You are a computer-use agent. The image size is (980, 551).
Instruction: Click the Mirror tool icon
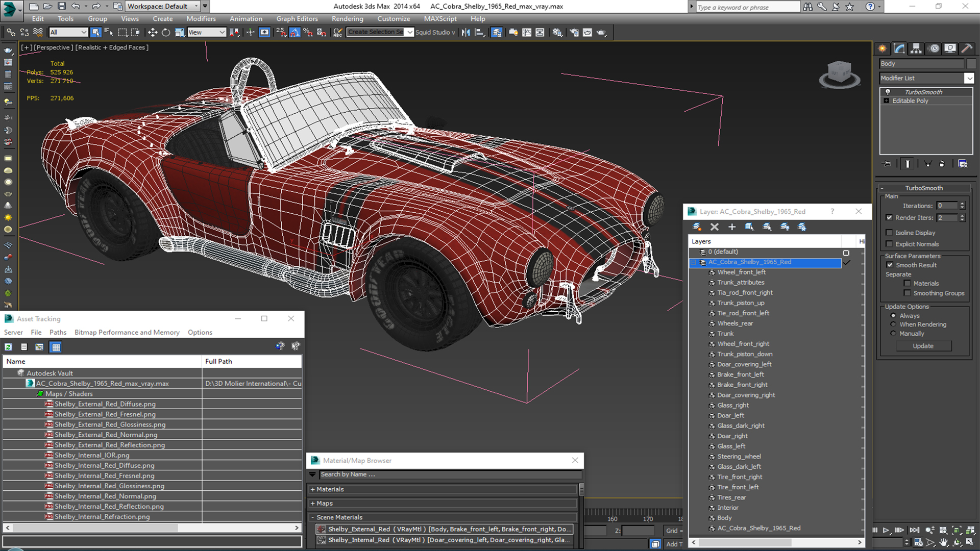[x=466, y=32]
